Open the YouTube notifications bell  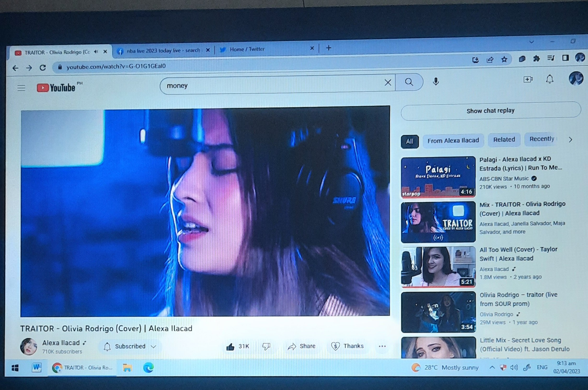pos(550,79)
